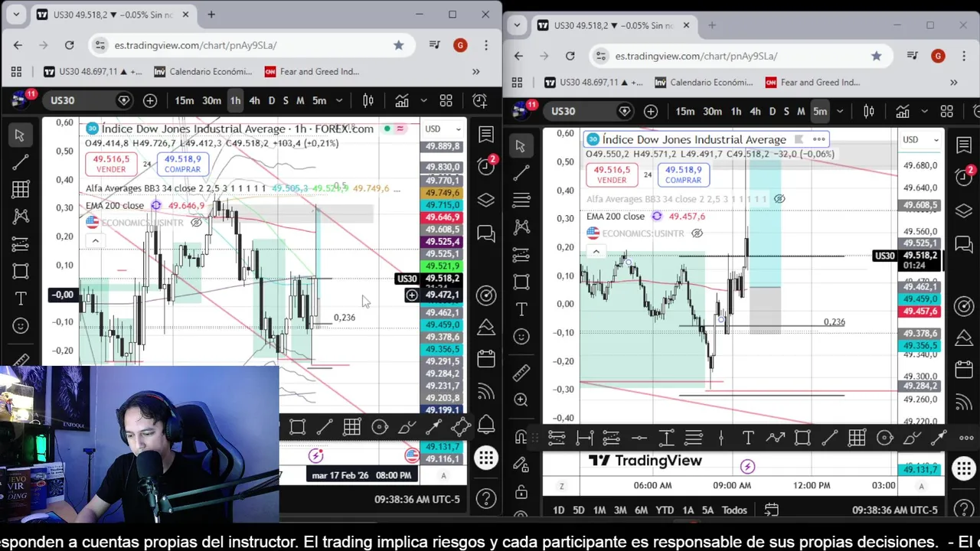Open the hotlists radar panel in right window

(963, 307)
